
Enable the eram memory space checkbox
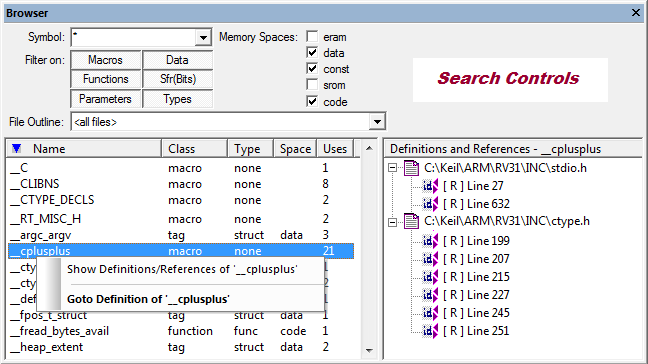click(x=312, y=37)
